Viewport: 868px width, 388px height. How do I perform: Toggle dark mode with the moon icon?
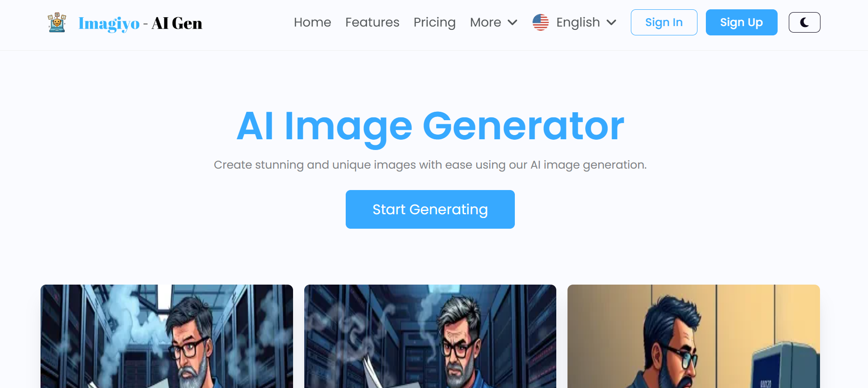click(x=804, y=22)
